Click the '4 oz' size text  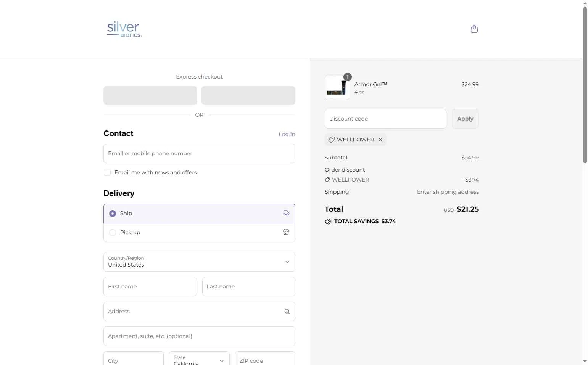coord(359,92)
